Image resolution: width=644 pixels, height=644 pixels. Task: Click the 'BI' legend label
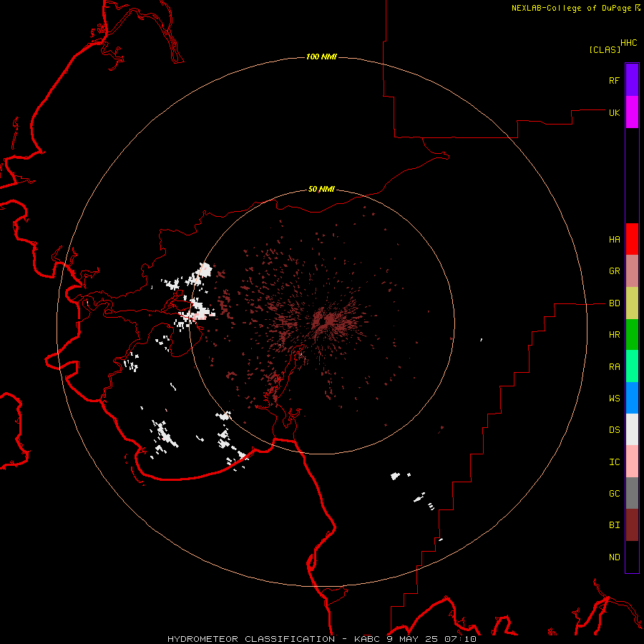(615, 525)
